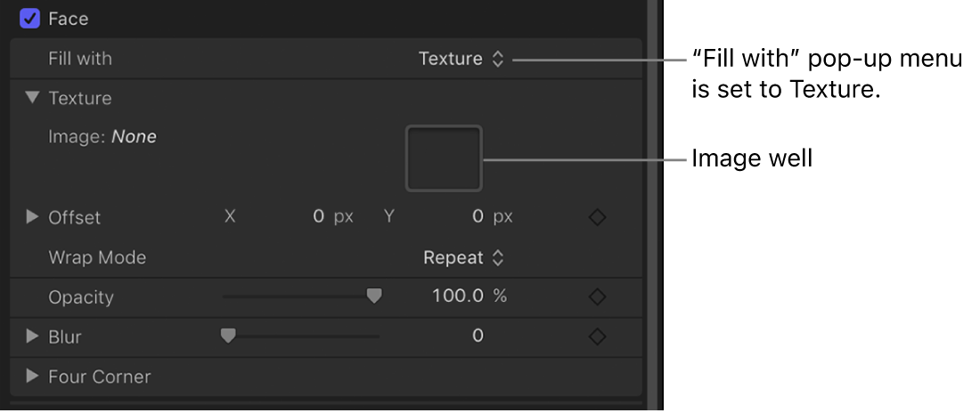Click the Offset Y value field
This screenshot has width=980, height=413.
tap(478, 216)
